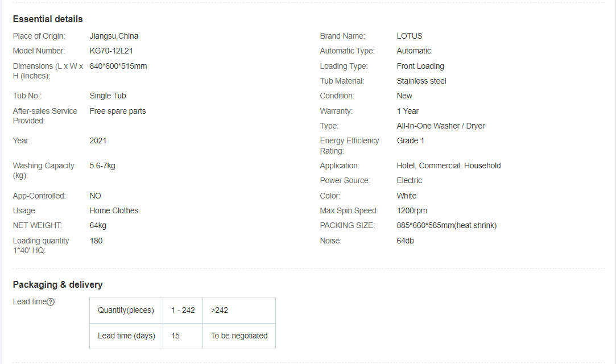Image resolution: width=616 pixels, height=364 pixels.
Task: Click the 64db noise value
Action: click(406, 241)
